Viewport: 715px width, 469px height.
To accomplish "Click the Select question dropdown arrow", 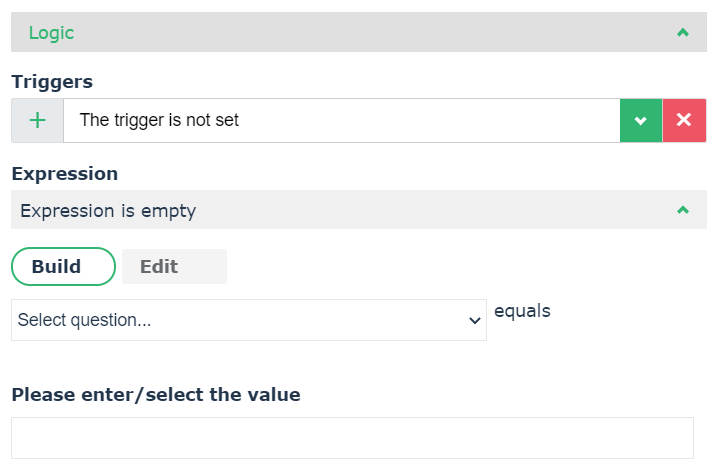I will pos(475,321).
